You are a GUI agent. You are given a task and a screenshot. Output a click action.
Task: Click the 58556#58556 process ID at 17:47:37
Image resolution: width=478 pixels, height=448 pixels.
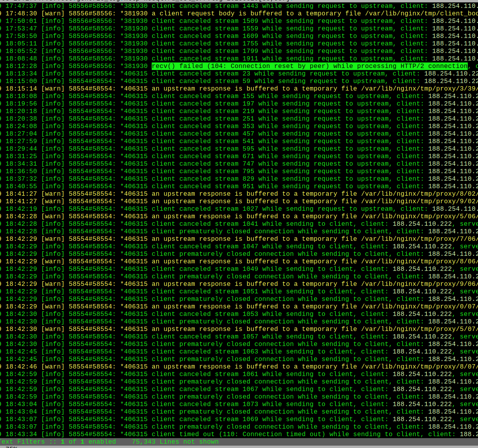92,6
